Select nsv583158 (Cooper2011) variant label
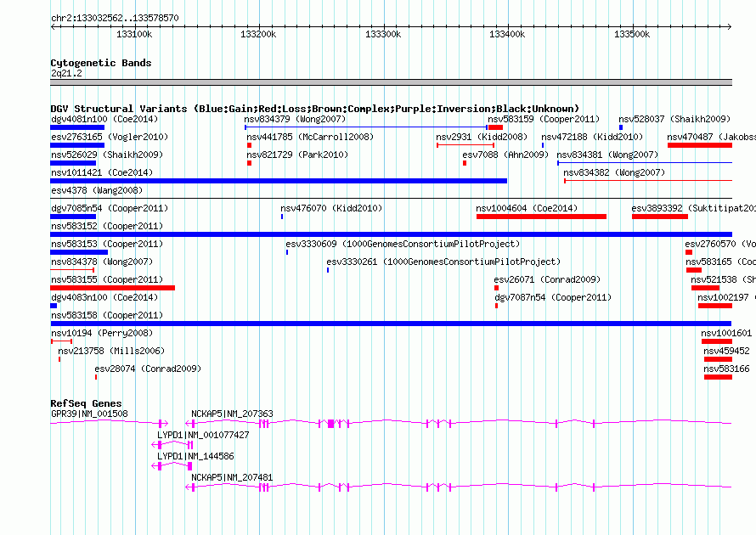Viewport: 756px width, 535px height. tap(107, 315)
